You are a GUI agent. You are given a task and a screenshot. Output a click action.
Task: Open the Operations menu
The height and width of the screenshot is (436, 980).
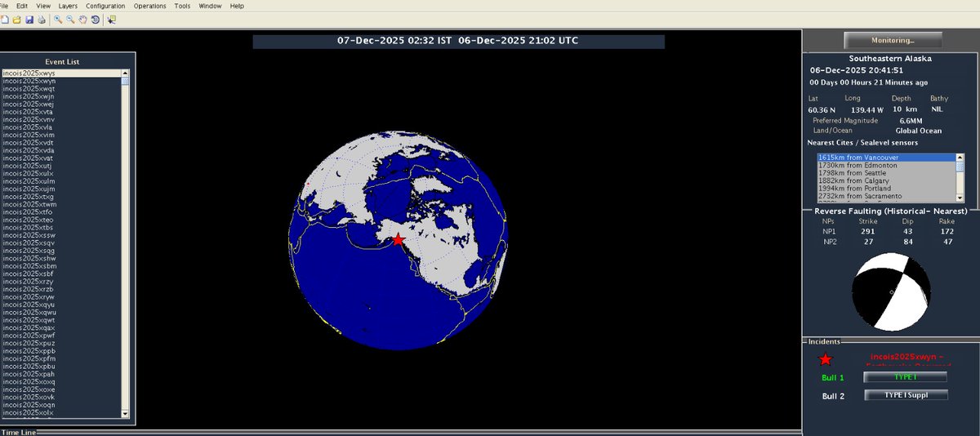(149, 6)
